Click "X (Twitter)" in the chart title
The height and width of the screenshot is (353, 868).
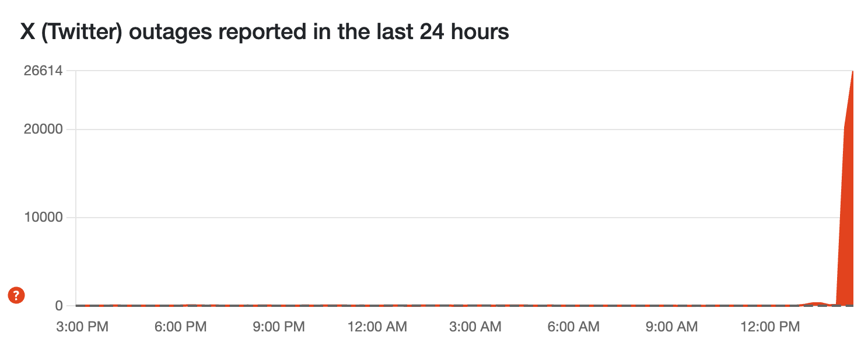[x=71, y=33]
